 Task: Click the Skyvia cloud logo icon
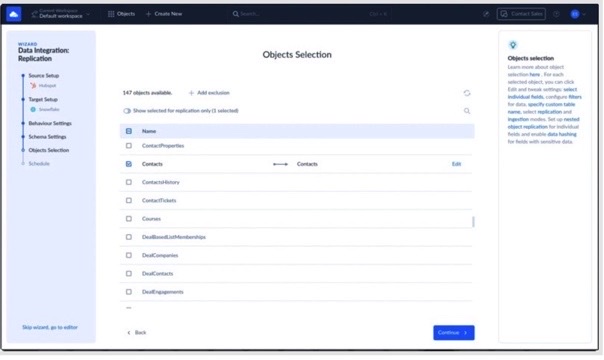[13, 14]
